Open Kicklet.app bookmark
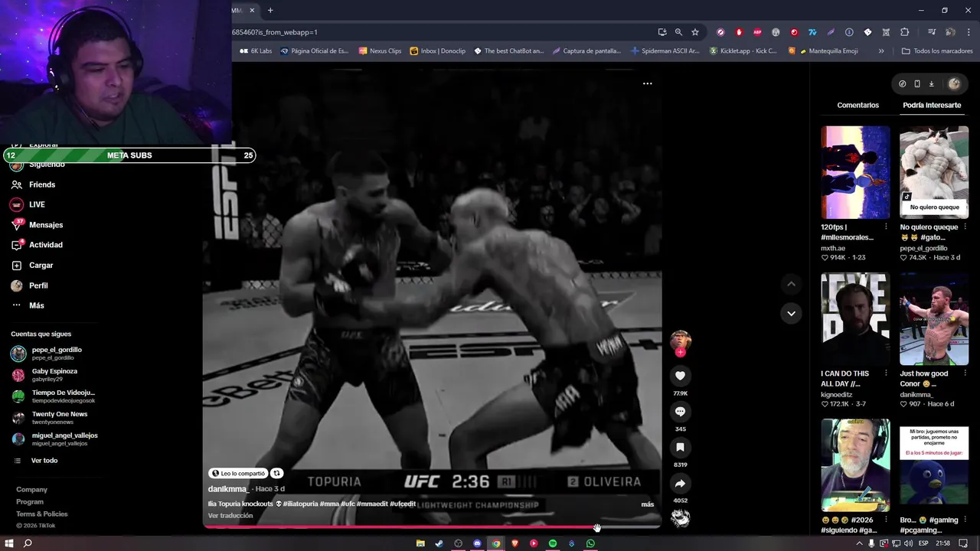This screenshot has width=980, height=551. click(x=743, y=51)
